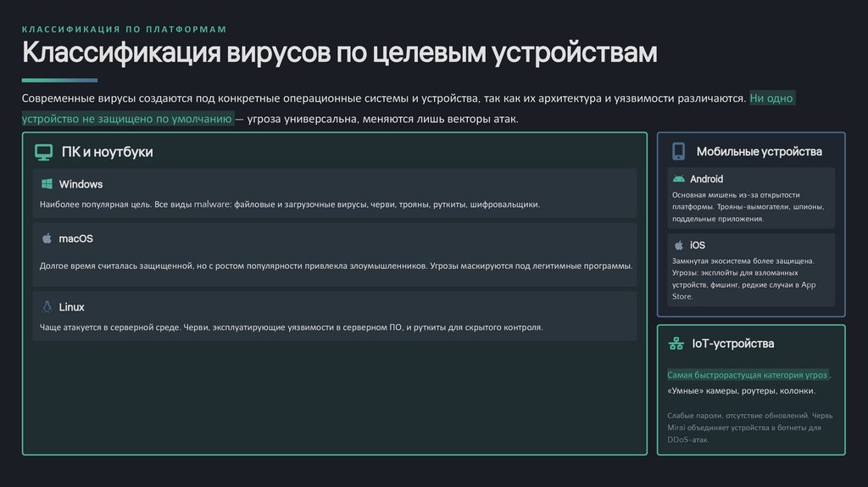Viewport: 868px width, 487px height.
Task: Click the Linux penguin icon
Action: click(x=47, y=306)
